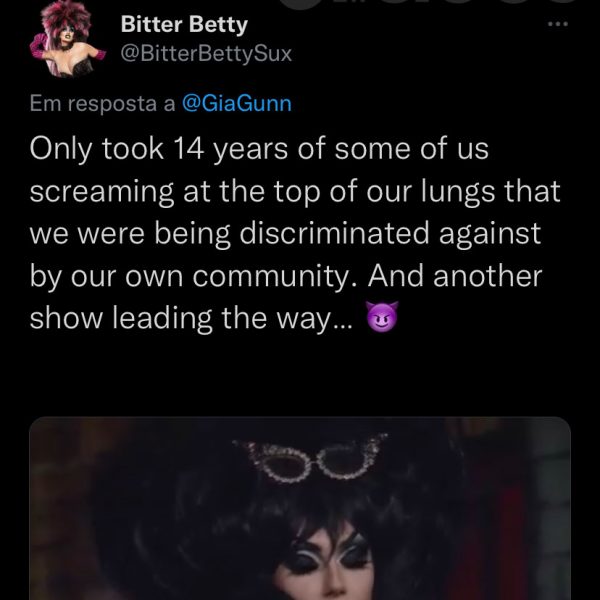Click the text "show leading the way..."

coord(191,318)
